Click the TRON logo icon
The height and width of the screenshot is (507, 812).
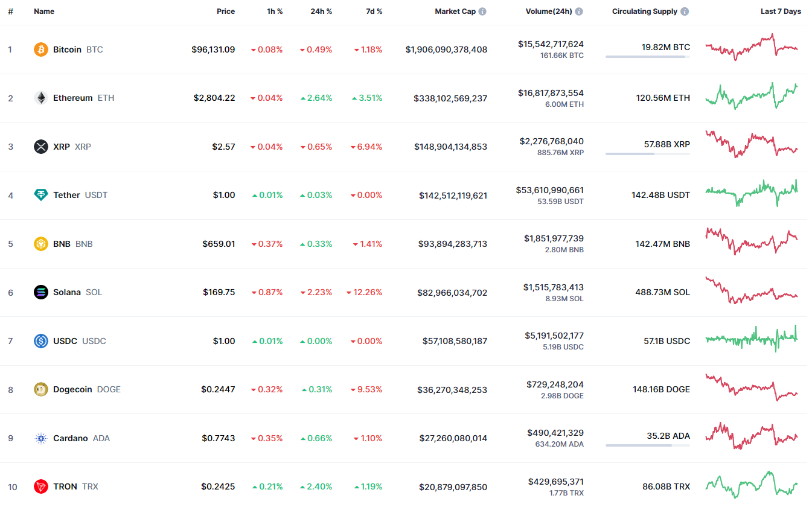[x=41, y=486]
